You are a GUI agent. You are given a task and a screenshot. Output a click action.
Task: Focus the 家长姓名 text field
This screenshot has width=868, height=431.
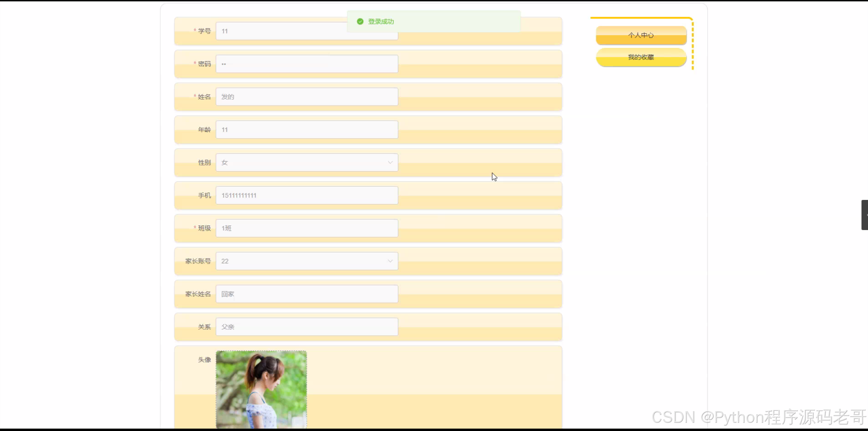(306, 294)
